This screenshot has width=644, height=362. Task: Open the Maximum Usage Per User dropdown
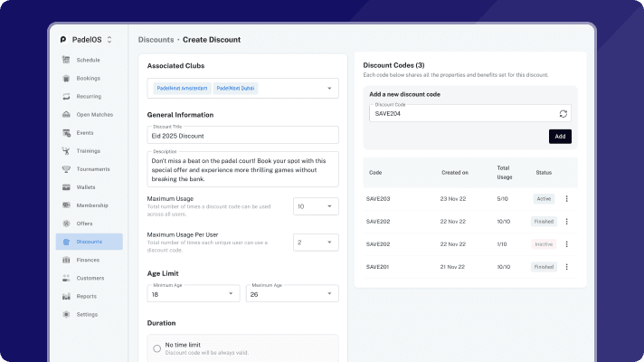[316, 243]
